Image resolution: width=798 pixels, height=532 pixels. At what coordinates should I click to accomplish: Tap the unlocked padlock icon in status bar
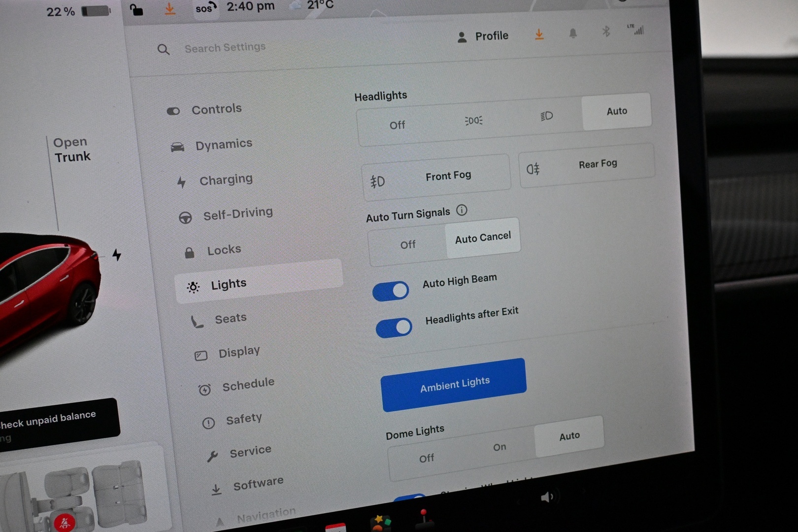pos(136,10)
